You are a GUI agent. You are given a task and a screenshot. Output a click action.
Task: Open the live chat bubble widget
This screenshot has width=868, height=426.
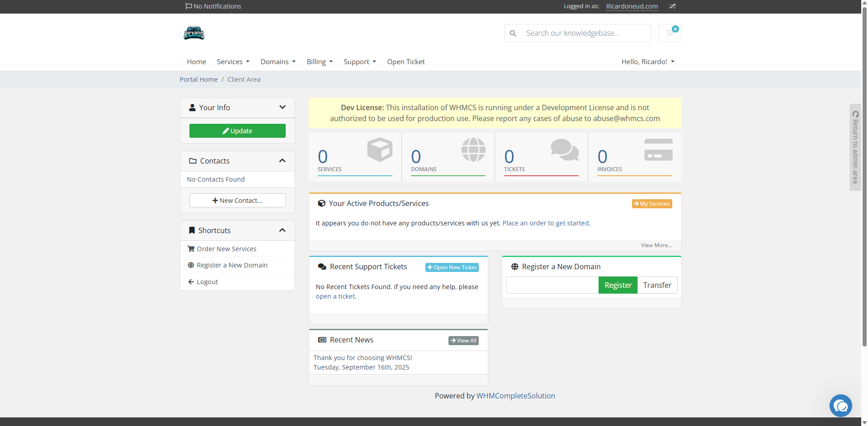(x=840, y=406)
